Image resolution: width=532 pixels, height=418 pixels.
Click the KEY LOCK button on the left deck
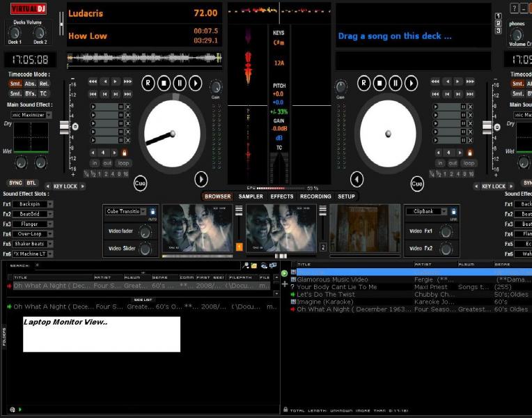tap(65, 186)
